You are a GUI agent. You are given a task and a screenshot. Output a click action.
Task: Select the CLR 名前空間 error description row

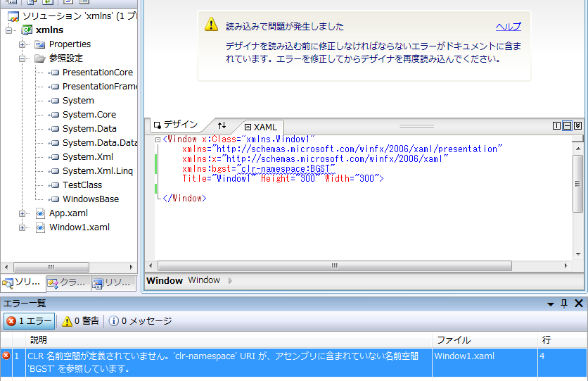[229, 363]
